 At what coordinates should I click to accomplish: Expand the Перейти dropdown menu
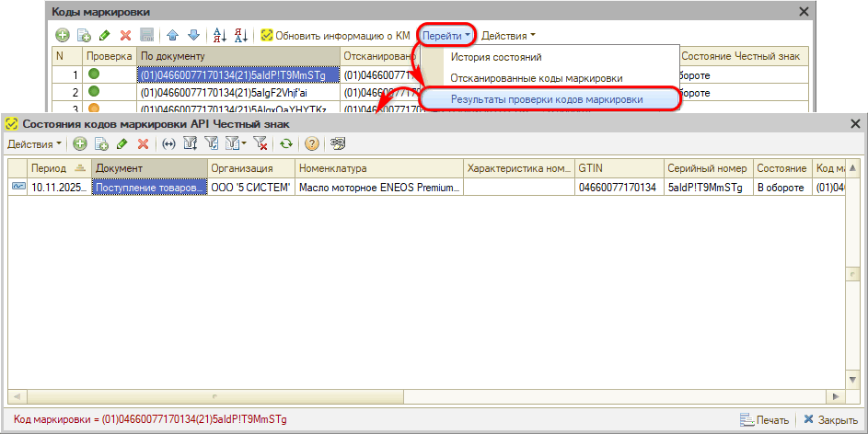(x=447, y=36)
